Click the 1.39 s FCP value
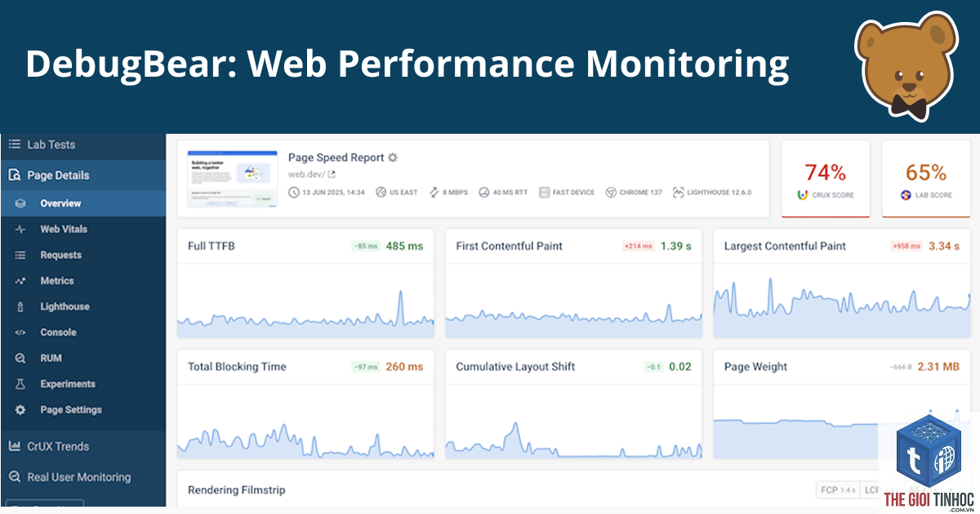Viewport: 980px width, 514px height. [676, 246]
